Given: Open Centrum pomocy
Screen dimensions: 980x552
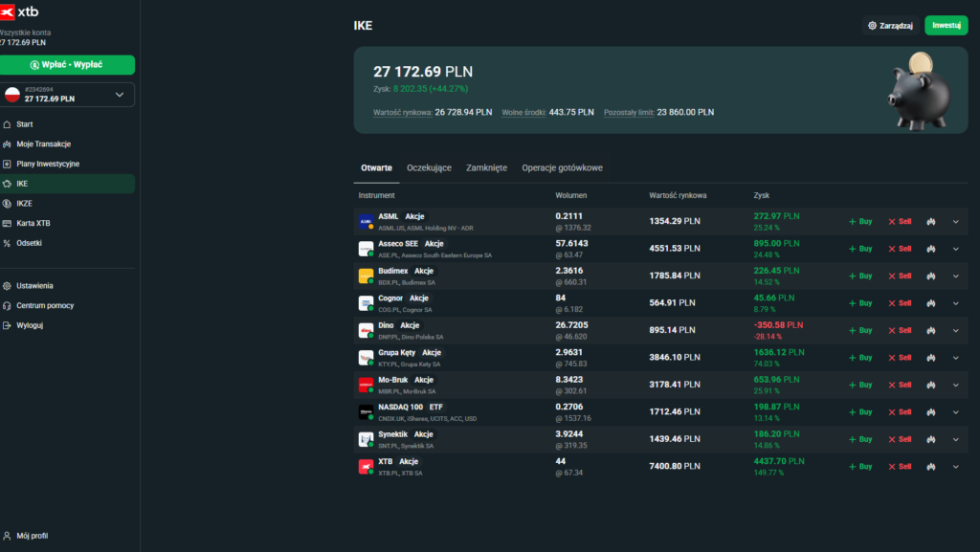Looking at the screenshot, I should tap(67, 305).
